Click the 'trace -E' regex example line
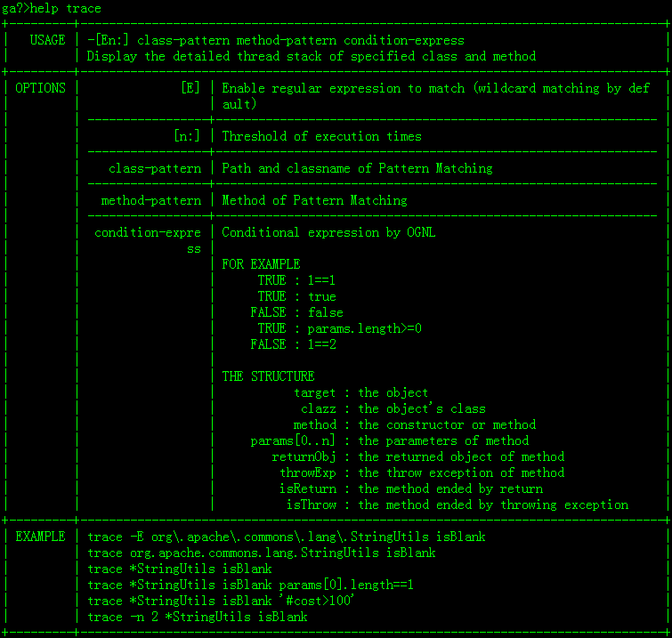 [287, 537]
